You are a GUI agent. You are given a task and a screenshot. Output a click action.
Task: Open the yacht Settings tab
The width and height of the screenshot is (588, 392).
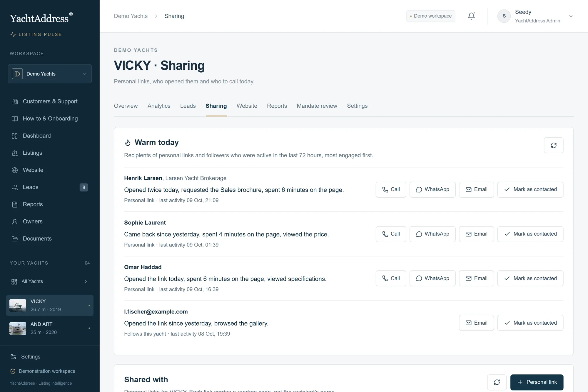click(357, 106)
